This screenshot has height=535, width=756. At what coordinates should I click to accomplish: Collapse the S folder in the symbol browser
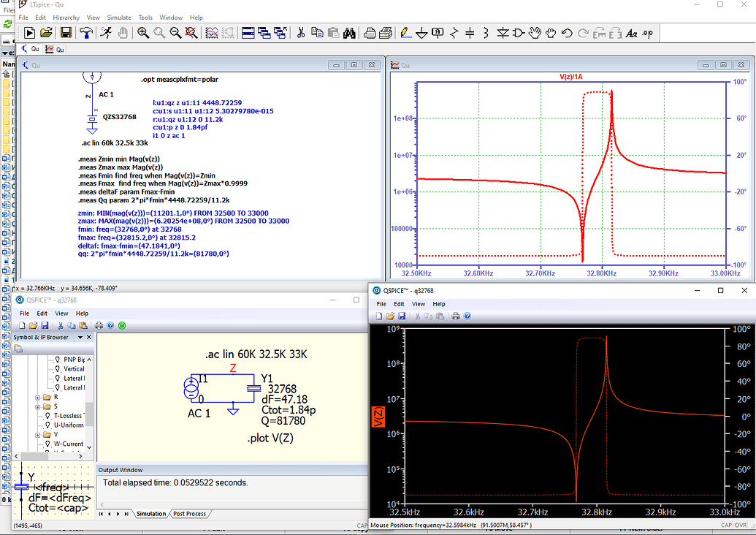(x=37, y=406)
